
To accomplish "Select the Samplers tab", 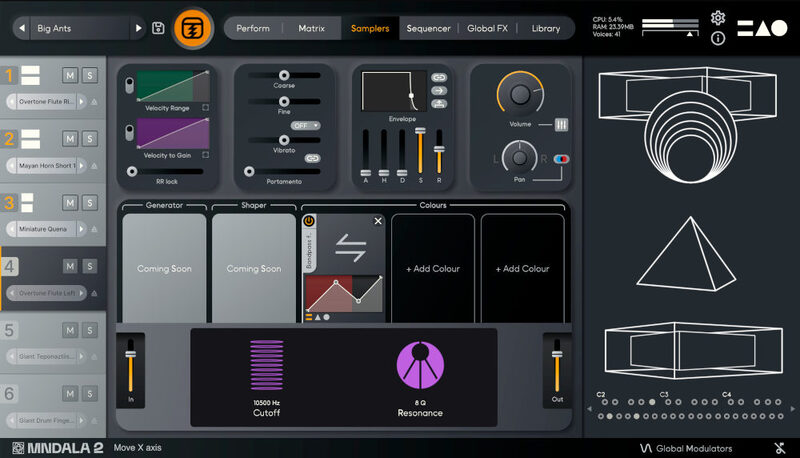I will point(370,29).
